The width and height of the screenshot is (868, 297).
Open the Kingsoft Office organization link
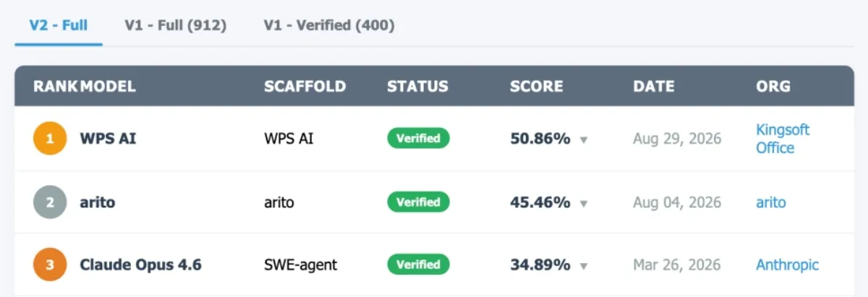pyautogui.click(x=783, y=139)
